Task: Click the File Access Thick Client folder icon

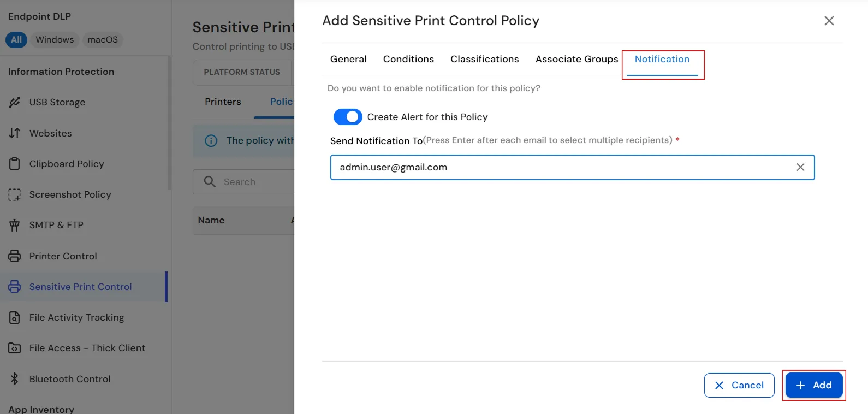Action: tap(15, 348)
